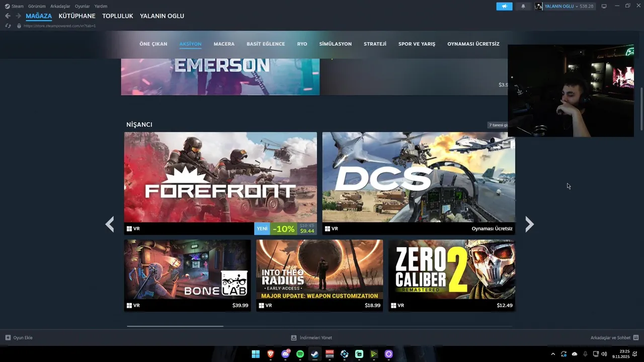This screenshot has height=362, width=644.
Task: Go to the MAĞAZA tab
Action: 39,16
